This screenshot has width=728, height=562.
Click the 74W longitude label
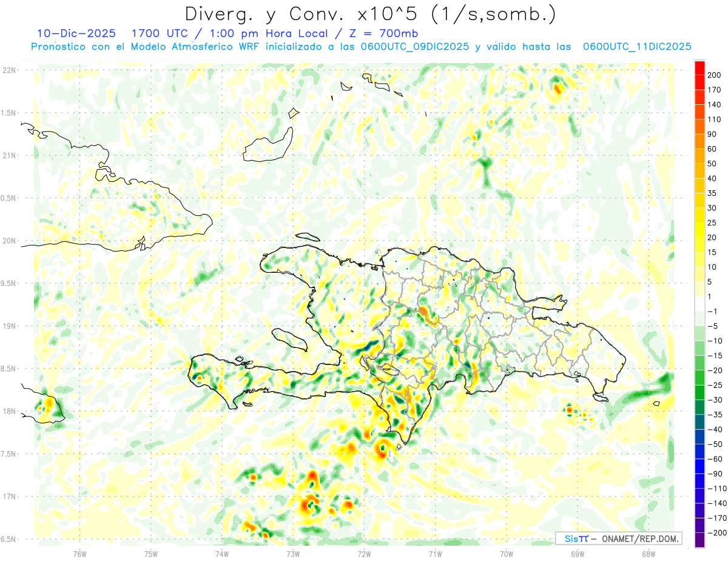point(222,554)
